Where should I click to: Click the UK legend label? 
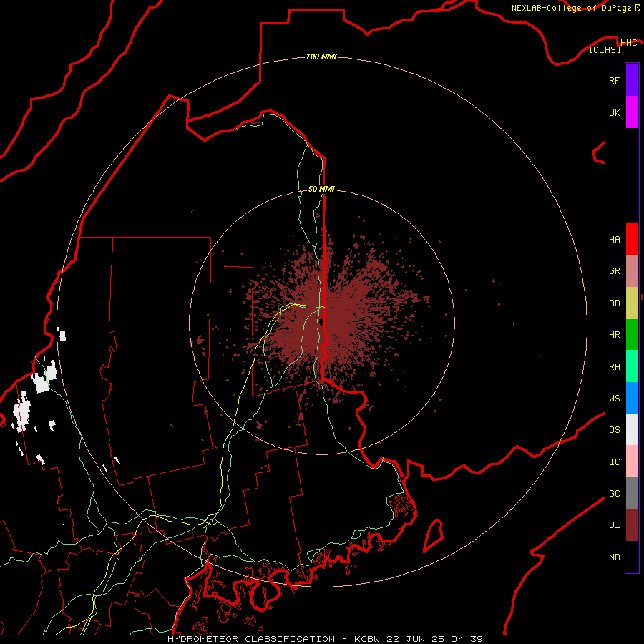[614, 112]
